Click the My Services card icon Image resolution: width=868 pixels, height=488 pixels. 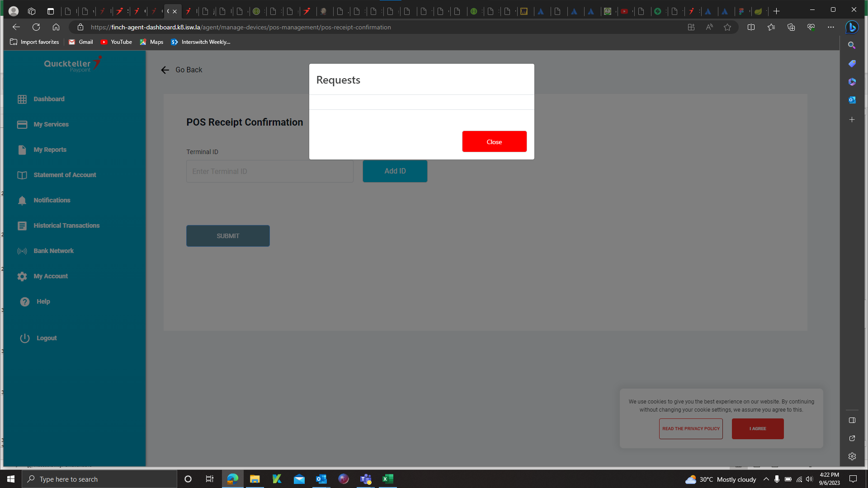(x=22, y=124)
